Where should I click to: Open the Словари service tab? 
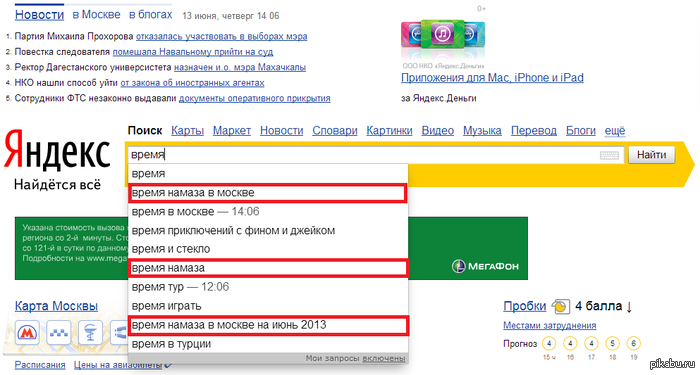click(335, 131)
